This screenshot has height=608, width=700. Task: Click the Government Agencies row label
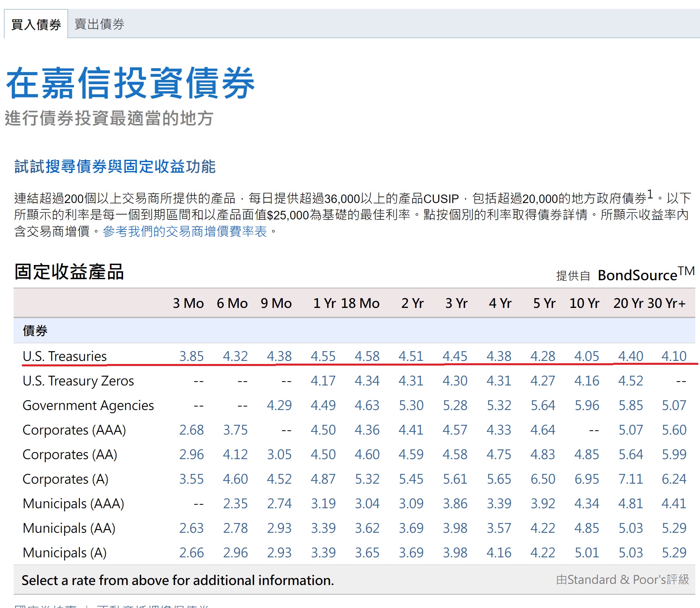click(x=88, y=405)
